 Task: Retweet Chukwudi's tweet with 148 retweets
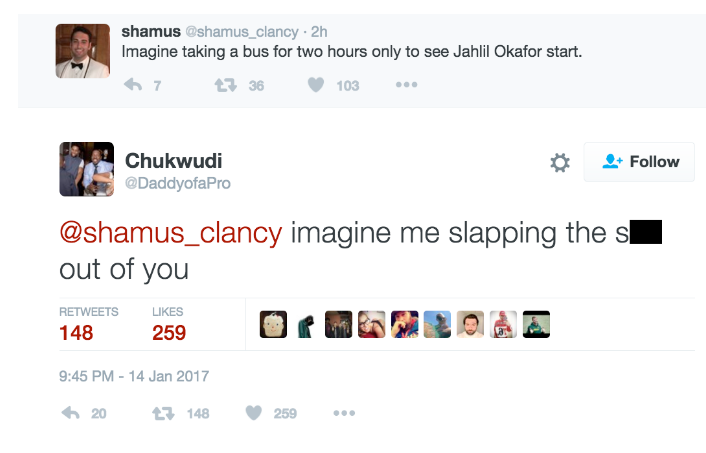[163, 412]
